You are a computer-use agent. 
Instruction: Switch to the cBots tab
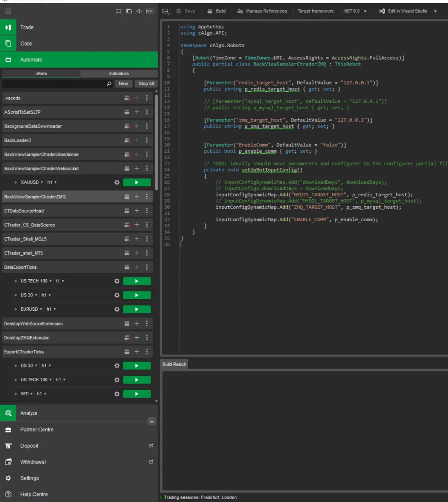41,73
